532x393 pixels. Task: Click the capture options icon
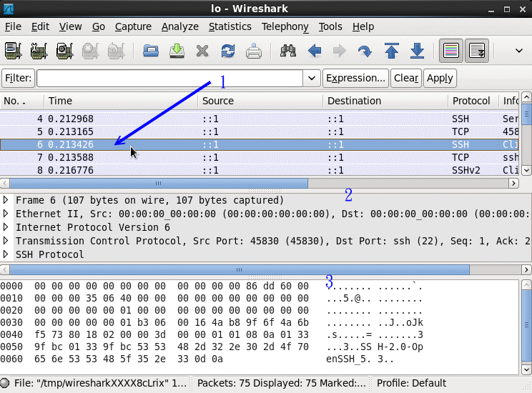39,51
